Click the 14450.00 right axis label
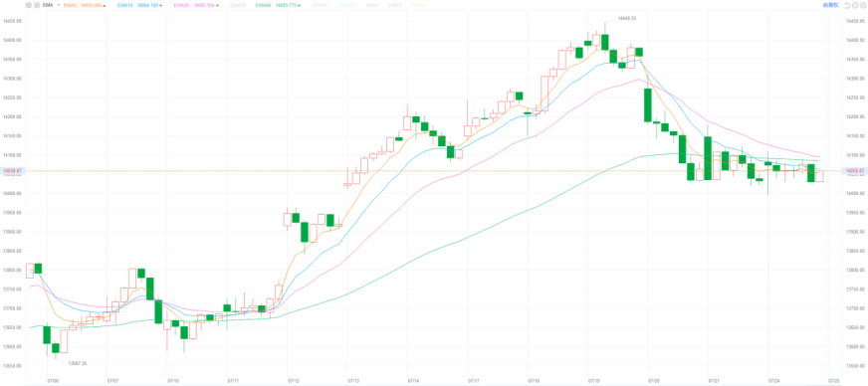 854,21
